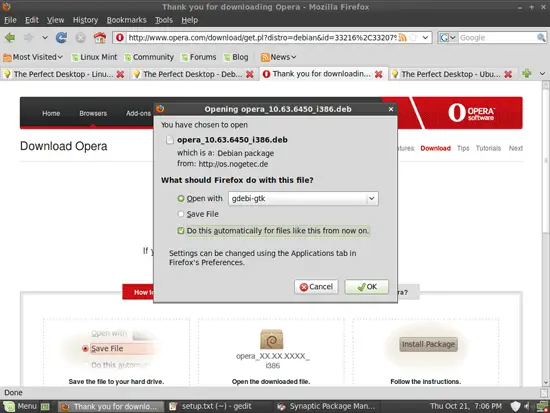Viewport: 550px width, 413px height.
Task: Close The Perfect Desktop - Ubu... tab
Action: click(508, 74)
